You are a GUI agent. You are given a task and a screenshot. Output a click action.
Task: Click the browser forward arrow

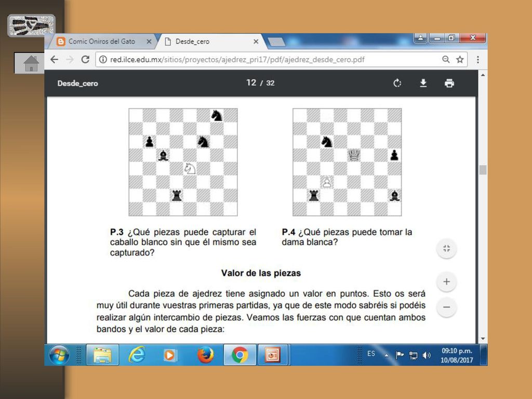pyautogui.click(x=70, y=59)
